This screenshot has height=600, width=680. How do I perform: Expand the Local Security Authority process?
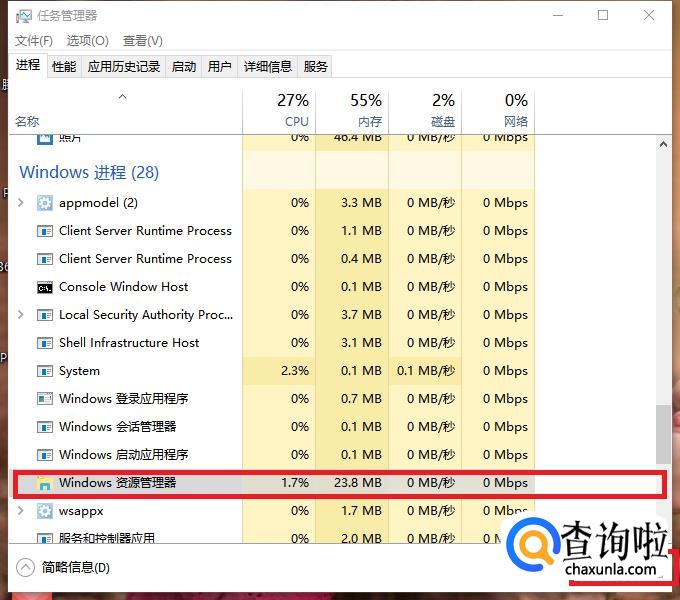pyautogui.click(x=20, y=315)
